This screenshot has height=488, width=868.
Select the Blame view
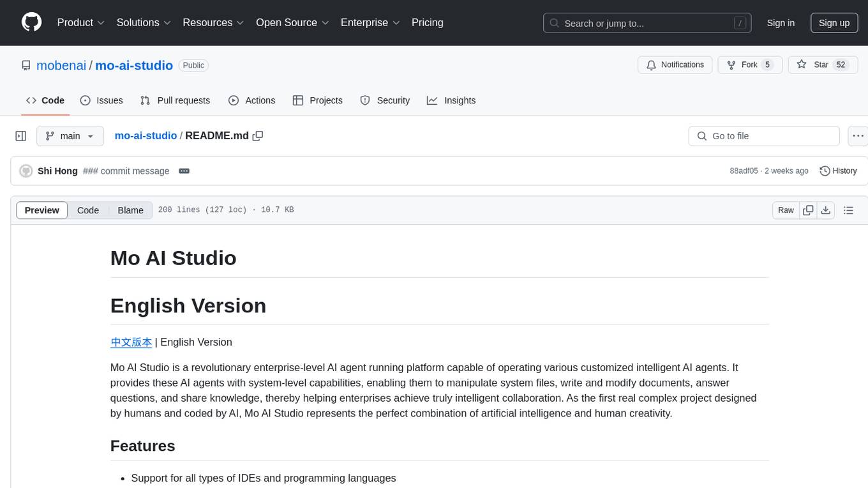(130, 210)
